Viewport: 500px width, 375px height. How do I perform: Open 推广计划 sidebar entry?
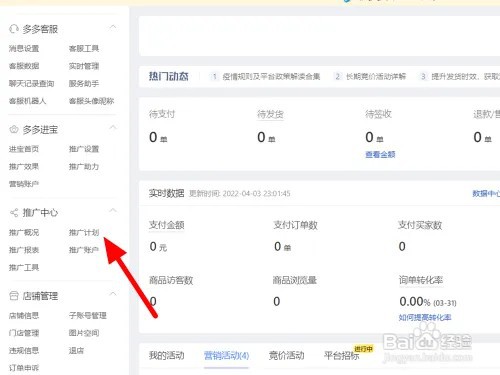pyautogui.click(x=84, y=232)
